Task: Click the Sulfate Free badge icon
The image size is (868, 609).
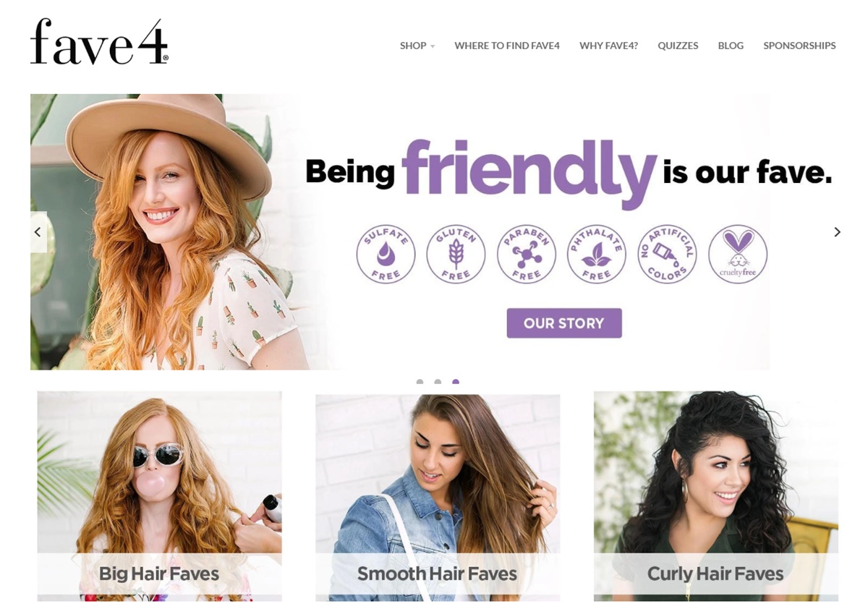Action: coord(386,254)
